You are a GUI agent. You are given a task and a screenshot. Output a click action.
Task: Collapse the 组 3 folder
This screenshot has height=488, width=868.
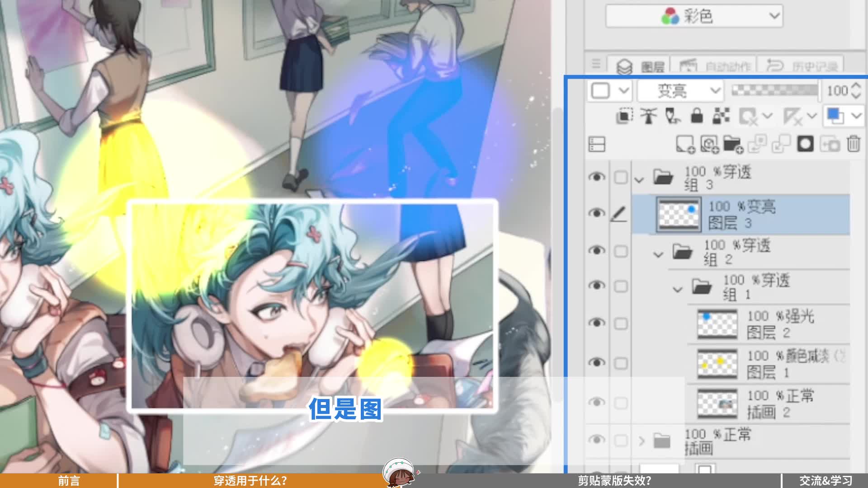coord(639,180)
